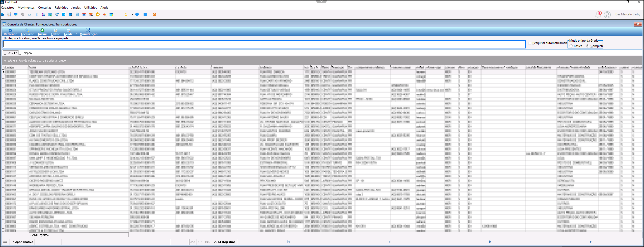Open the Relatórios menu
The width and height of the screenshot is (644, 247).
click(61, 8)
